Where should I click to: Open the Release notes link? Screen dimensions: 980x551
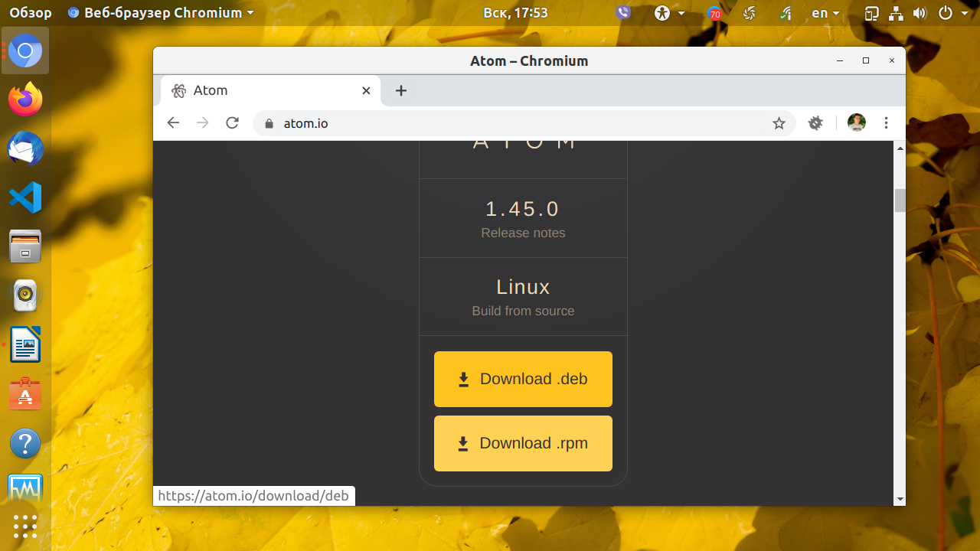click(523, 233)
